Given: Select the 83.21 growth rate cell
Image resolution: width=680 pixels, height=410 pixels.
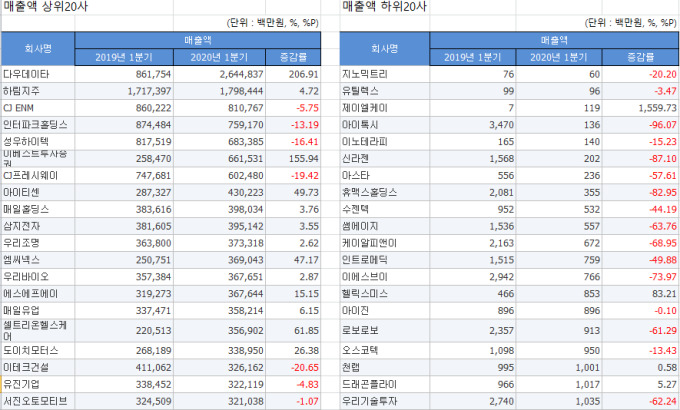Looking at the screenshot, I should tap(641, 294).
